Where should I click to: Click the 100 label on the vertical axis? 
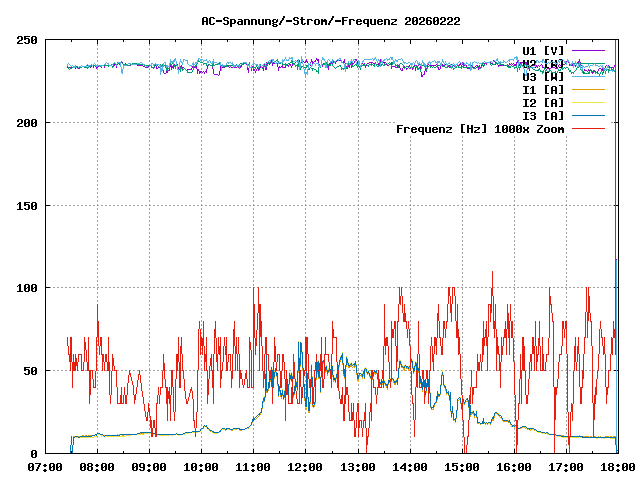click(x=27, y=288)
